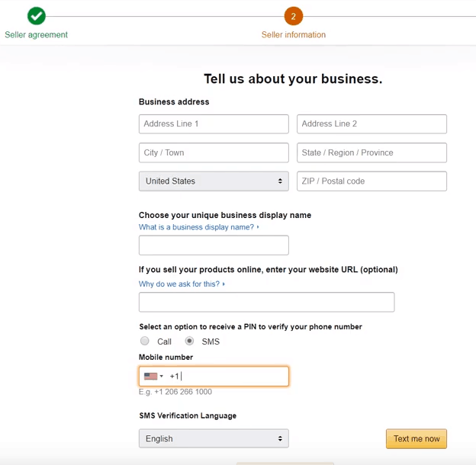This screenshot has width=476, height=465.
Task: Open the United States country dropdown
Action: [x=214, y=181]
